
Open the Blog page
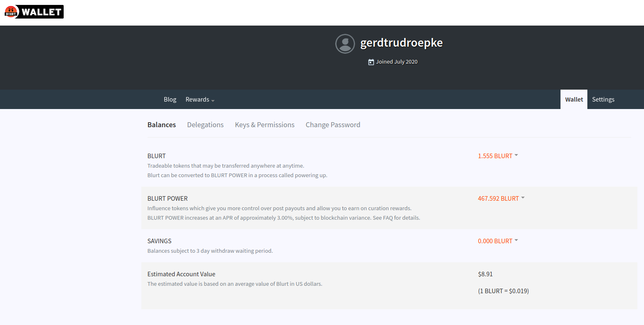point(170,100)
